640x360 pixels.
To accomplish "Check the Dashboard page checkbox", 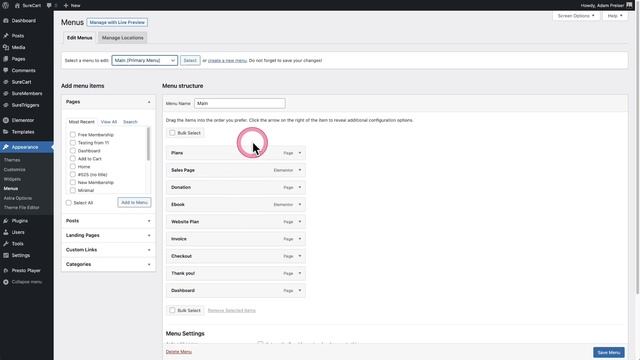I will click(x=73, y=151).
